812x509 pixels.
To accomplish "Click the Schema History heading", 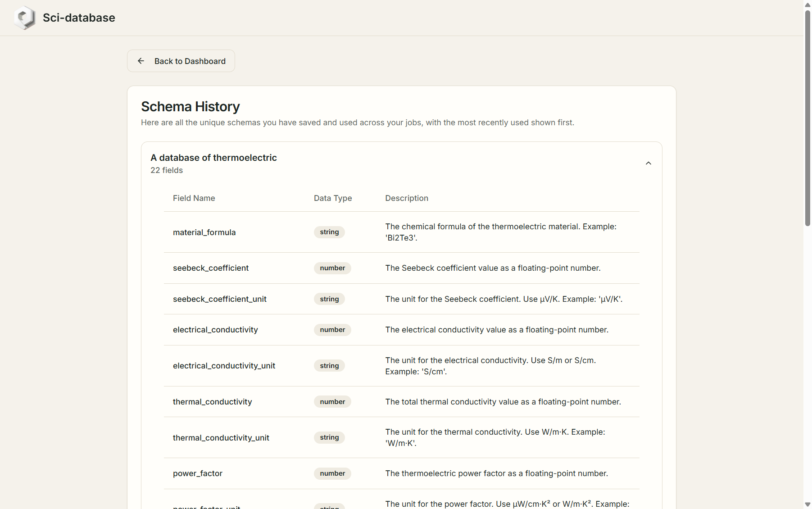I will [x=191, y=107].
